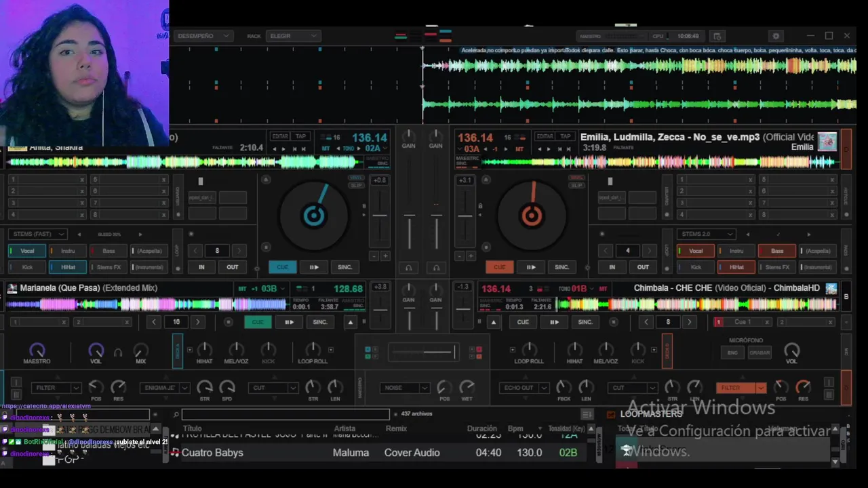Screen dimensions: 868x488
Task: Click the TAP tempo button on the left deck
Action: tap(300, 136)
